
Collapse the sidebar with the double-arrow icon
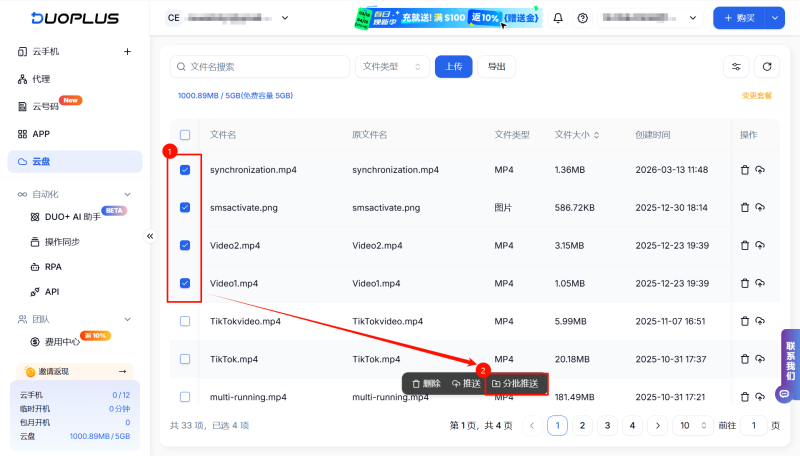(x=151, y=236)
